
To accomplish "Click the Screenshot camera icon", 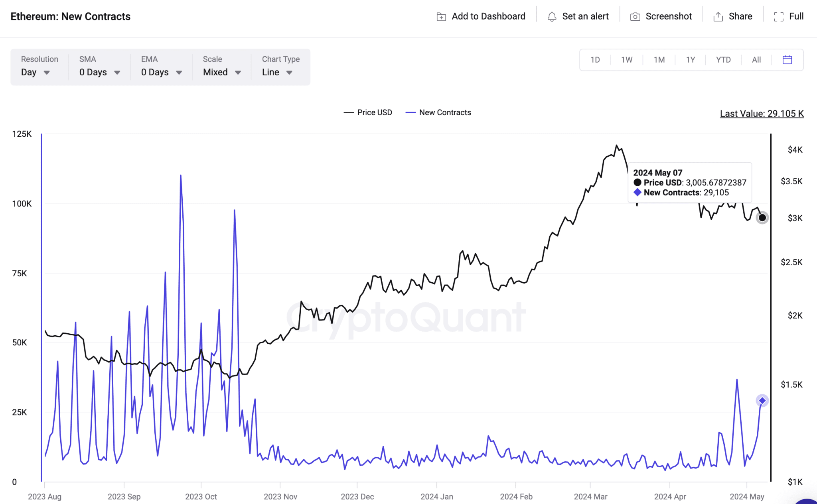I will [635, 16].
